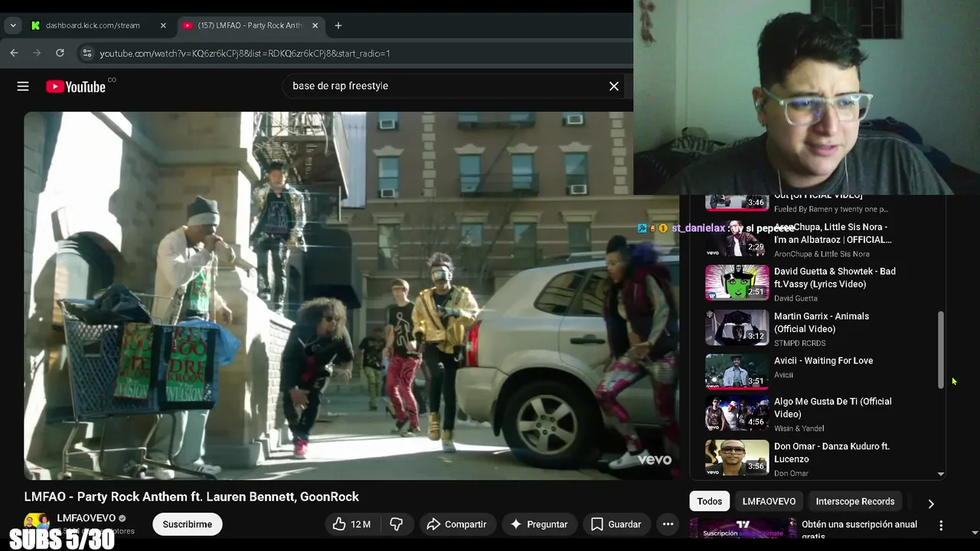Show more filter chips with right chevron

[931, 504]
